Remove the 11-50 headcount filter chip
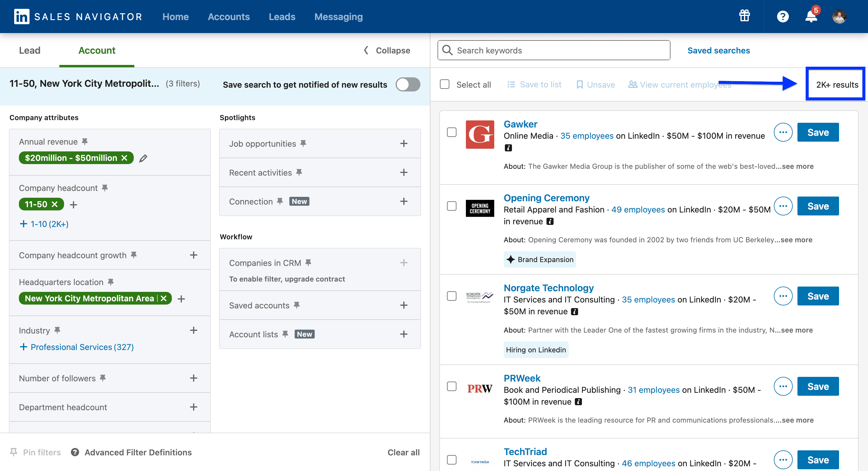This screenshot has width=868, height=471. (55, 204)
